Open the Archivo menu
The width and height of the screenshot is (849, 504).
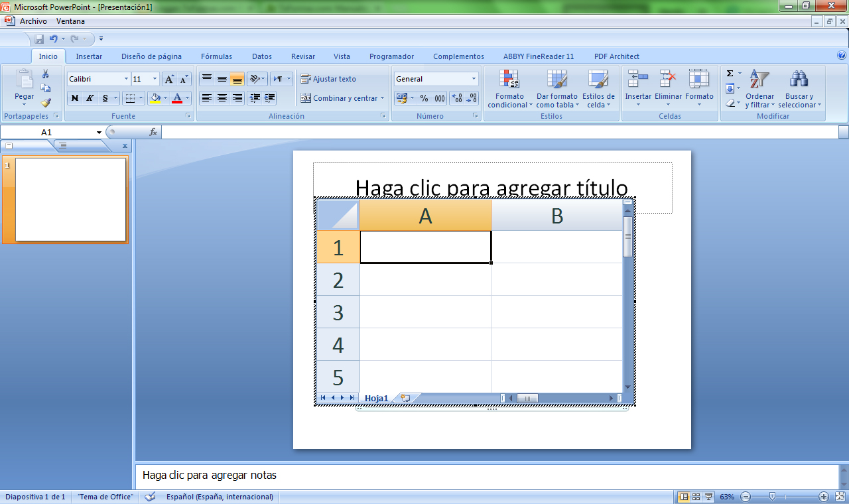[33, 21]
